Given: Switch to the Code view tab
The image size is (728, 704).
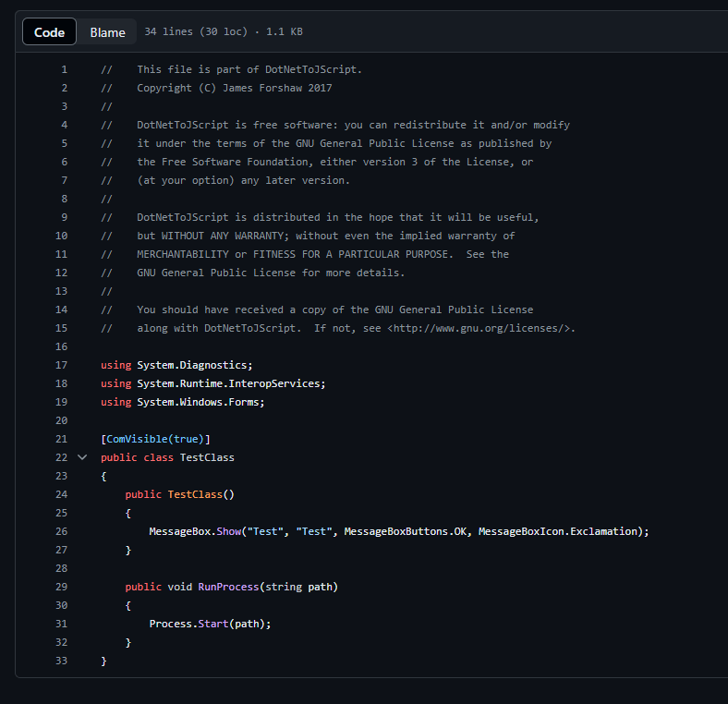Looking at the screenshot, I should 50,32.
